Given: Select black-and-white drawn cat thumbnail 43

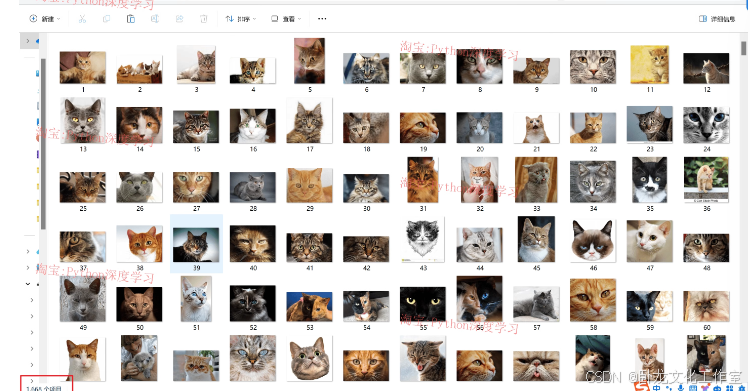Looking at the screenshot, I should (x=423, y=239).
